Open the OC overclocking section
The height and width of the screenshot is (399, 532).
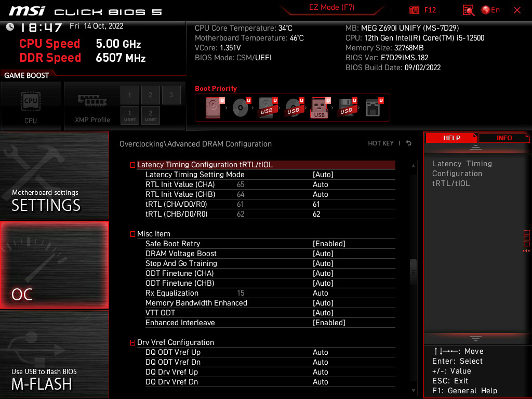point(54,265)
